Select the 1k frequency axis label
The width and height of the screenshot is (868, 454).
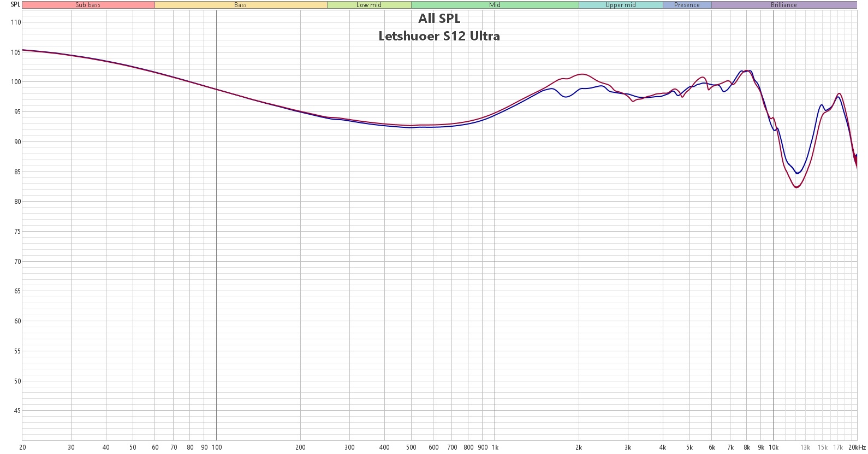point(495,447)
